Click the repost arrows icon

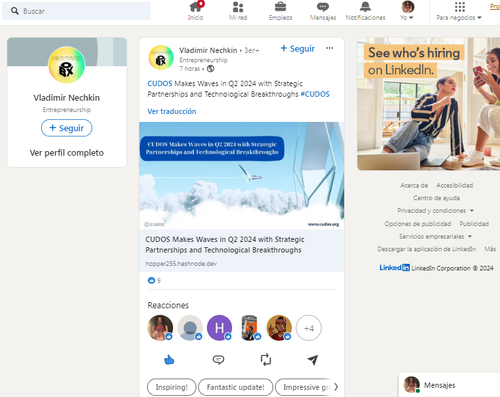click(x=266, y=360)
